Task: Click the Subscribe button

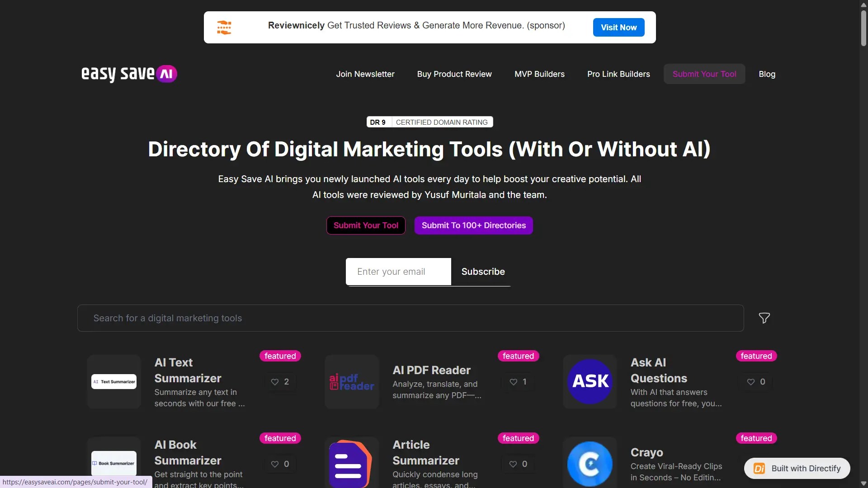Action: (483, 272)
